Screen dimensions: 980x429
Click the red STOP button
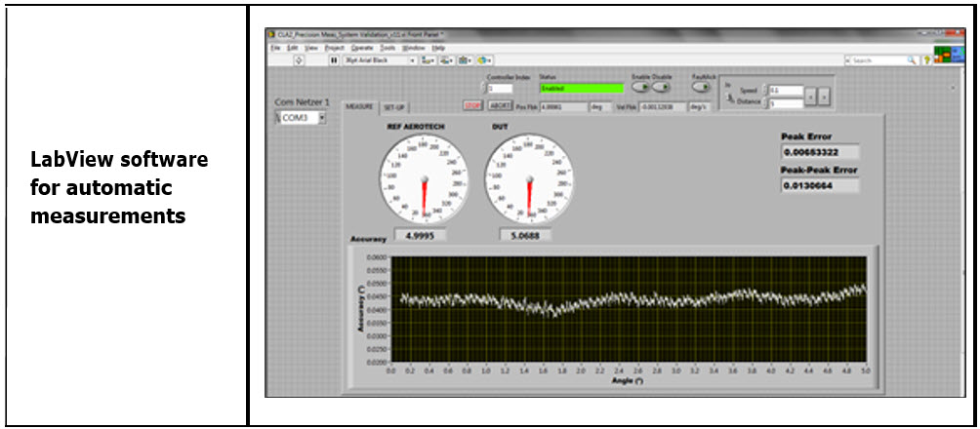[473, 105]
